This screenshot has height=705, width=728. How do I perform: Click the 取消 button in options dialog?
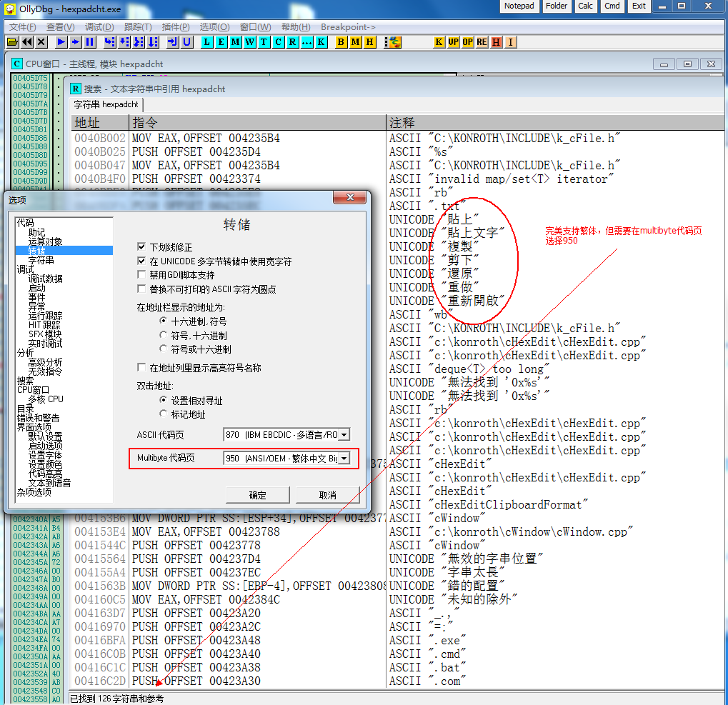click(328, 495)
